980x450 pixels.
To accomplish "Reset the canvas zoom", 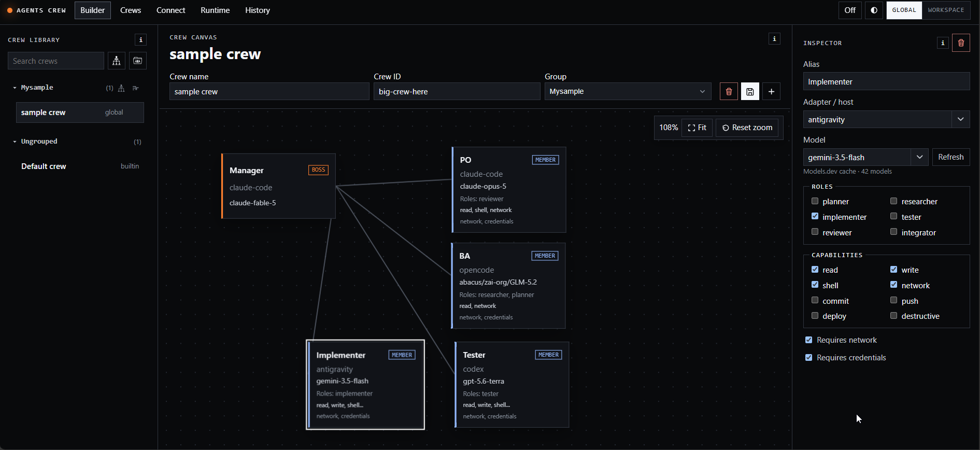I will [x=747, y=128].
